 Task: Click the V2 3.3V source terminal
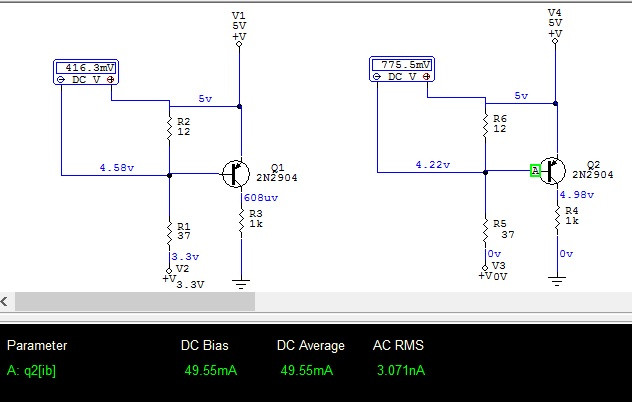[169, 271]
